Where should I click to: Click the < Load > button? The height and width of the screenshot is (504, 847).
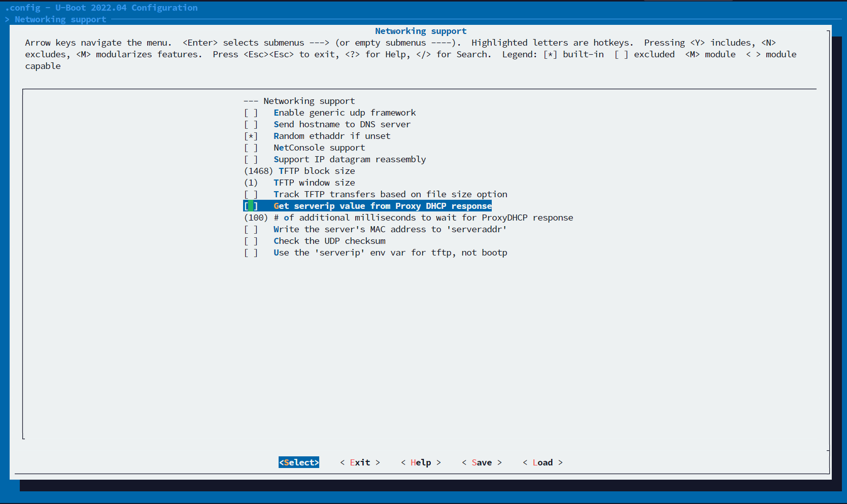pyautogui.click(x=543, y=462)
